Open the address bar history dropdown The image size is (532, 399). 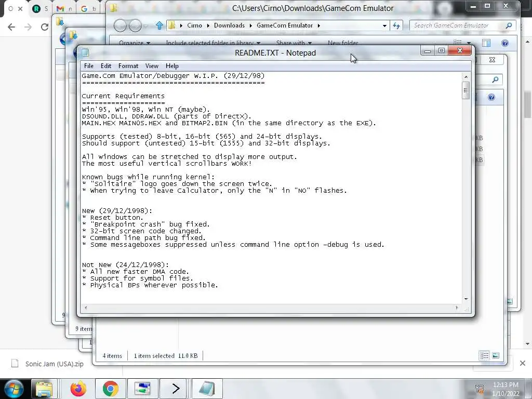[x=384, y=25]
